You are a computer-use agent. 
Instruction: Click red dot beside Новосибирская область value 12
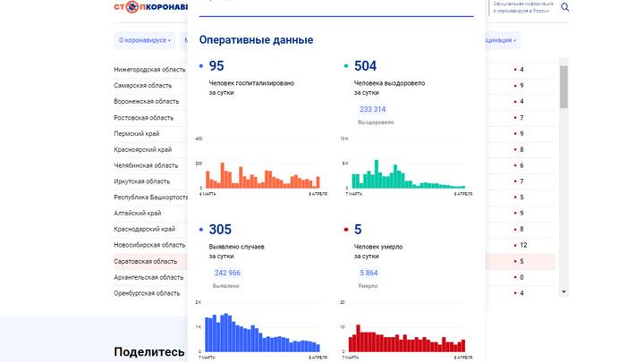(x=514, y=246)
